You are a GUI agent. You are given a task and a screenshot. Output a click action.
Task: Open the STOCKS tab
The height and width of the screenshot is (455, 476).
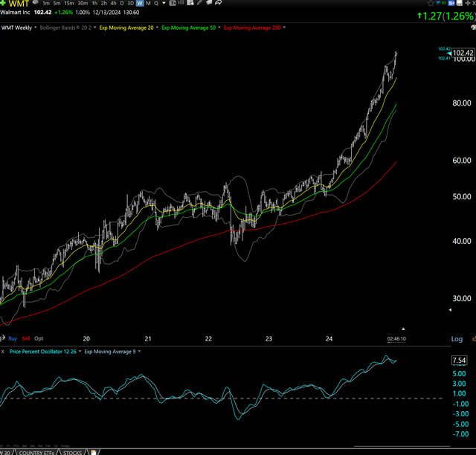(x=72, y=453)
